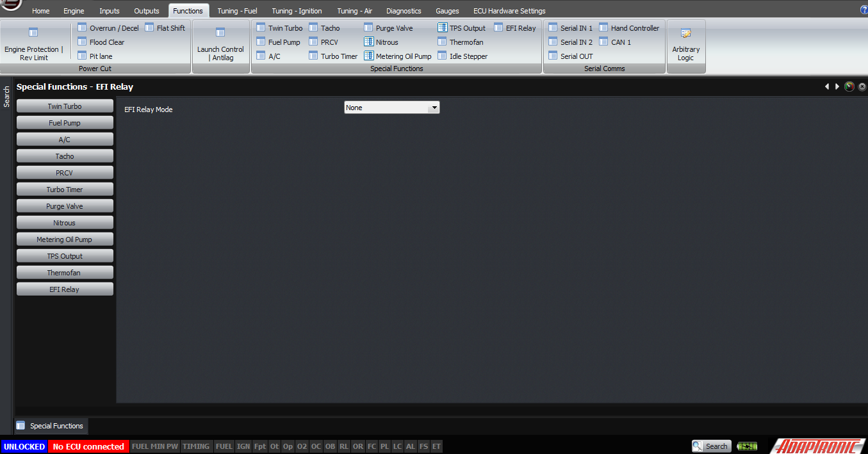Click the Search button in status bar
The width and height of the screenshot is (868, 454).
[x=711, y=446]
